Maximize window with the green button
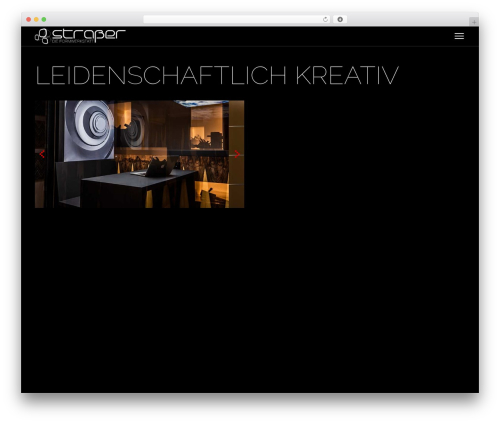Viewport: 500px width, 423px height. pyautogui.click(x=44, y=20)
